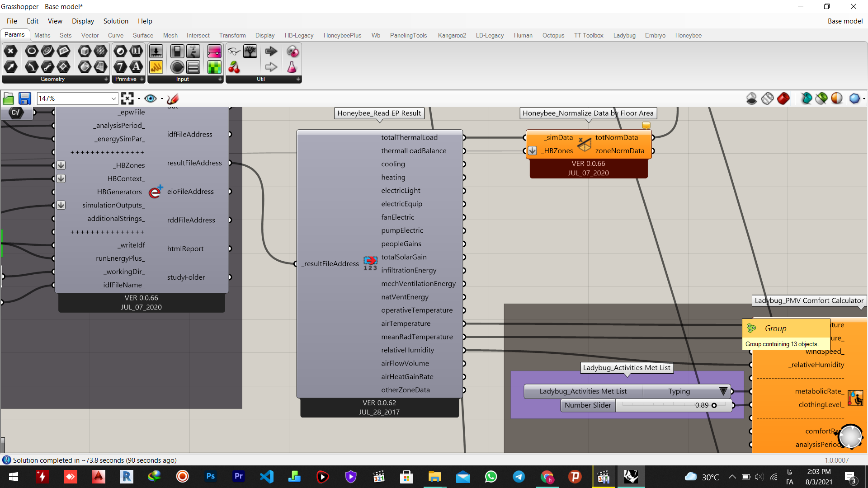868x488 pixels.
Task: Select the yellow Scribble input icon
Action: [156, 67]
